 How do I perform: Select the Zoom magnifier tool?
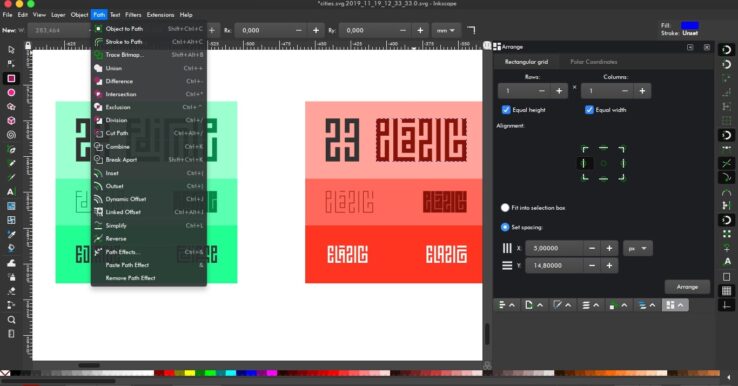click(x=11, y=320)
